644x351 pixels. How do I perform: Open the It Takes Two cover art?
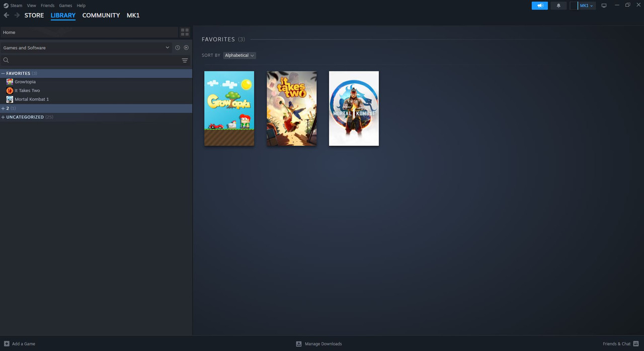292,109
